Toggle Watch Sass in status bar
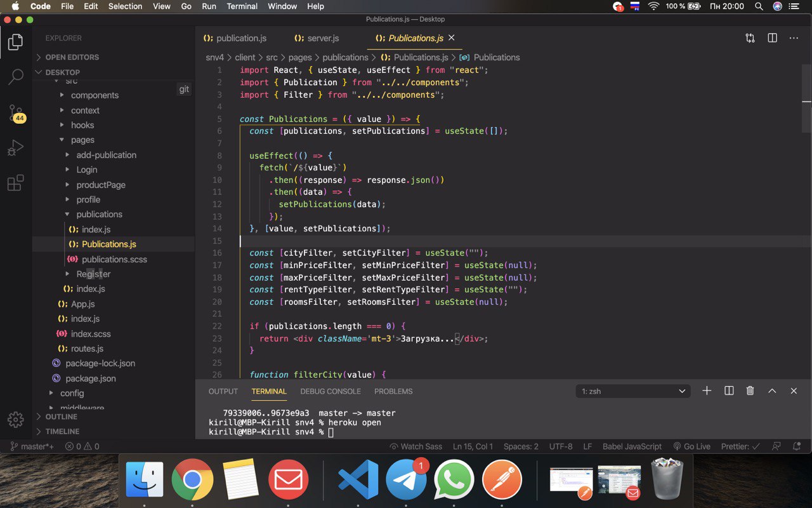Viewport: 812px width, 508px height. point(416,446)
